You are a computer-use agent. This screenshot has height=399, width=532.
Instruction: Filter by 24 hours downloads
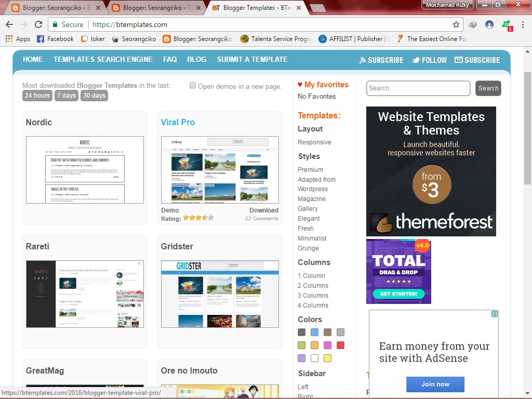point(37,96)
